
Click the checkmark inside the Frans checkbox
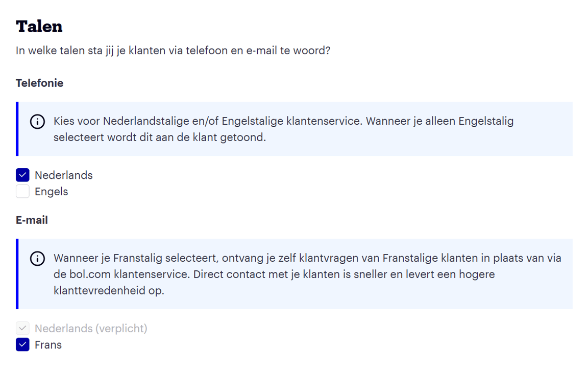[22, 344]
